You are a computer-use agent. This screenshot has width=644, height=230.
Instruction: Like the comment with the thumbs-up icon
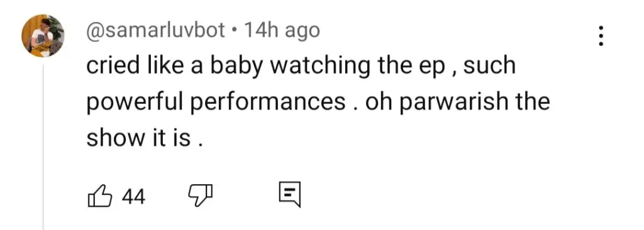(x=100, y=195)
